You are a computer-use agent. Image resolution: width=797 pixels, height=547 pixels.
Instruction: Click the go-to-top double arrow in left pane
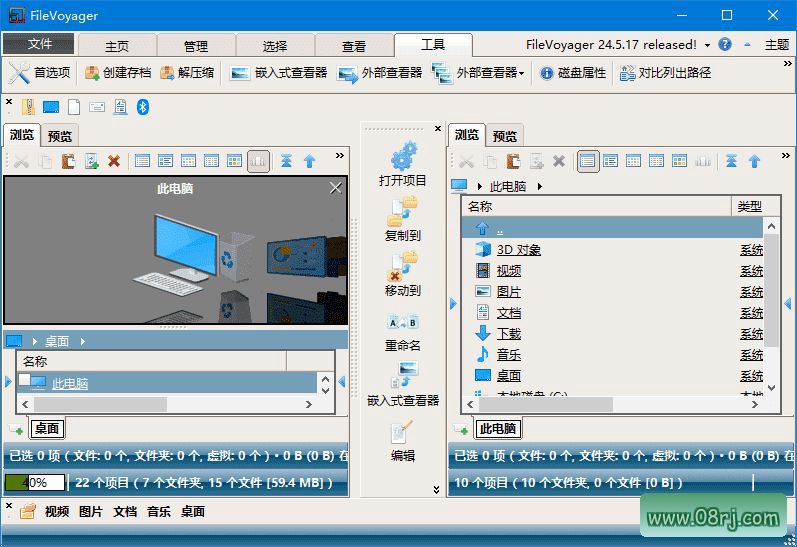[287, 161]
